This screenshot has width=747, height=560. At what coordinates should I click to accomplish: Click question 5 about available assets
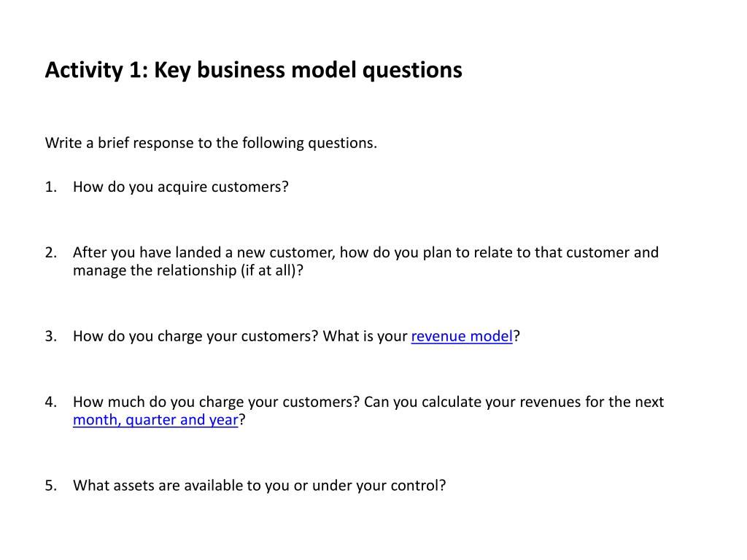[259, 486]
